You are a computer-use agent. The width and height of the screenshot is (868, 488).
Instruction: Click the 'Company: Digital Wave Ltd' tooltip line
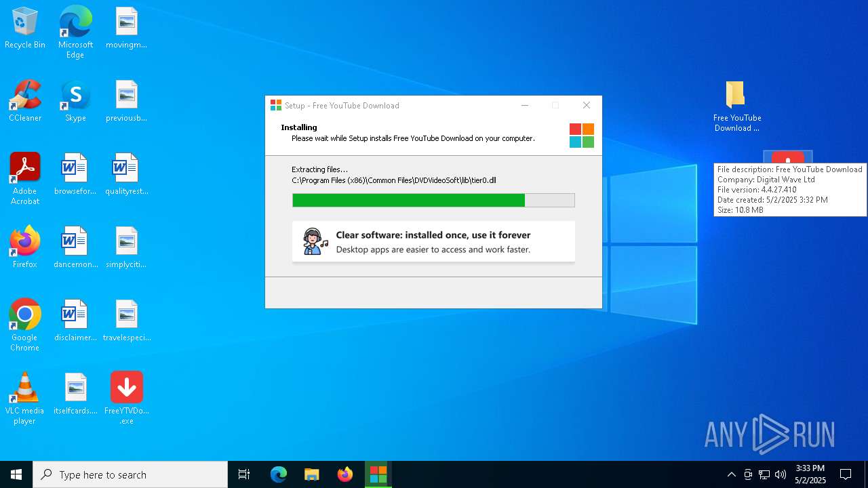(766, 180)
